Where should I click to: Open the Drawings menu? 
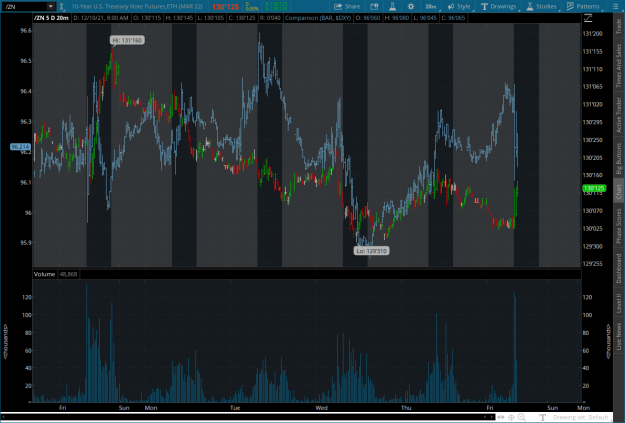(x=499, y=6)
